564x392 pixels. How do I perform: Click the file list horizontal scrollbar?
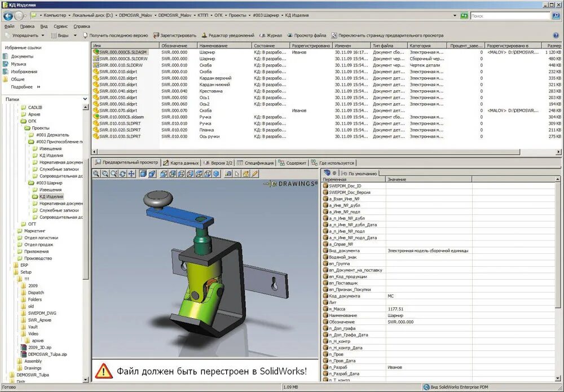click(x=309, y=152)
